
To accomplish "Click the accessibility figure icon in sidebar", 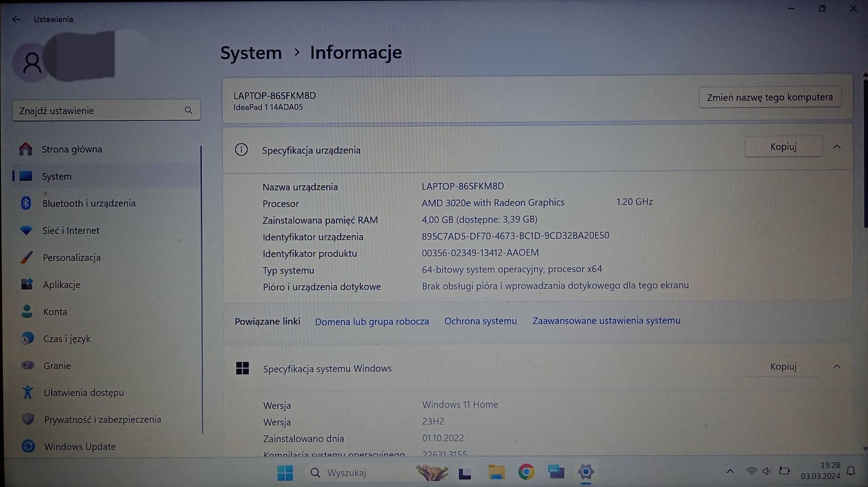I will pos(28,392).
